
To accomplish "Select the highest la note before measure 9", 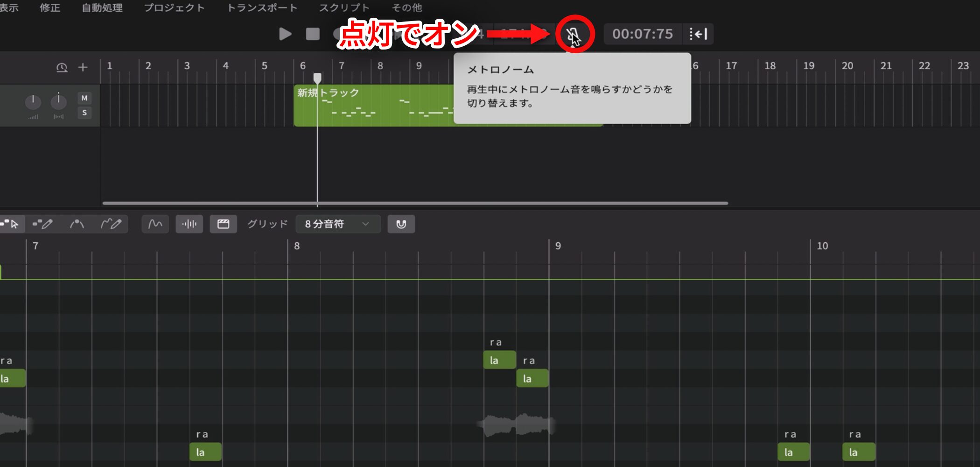I will pyautogui.click(x=499, y=360).
